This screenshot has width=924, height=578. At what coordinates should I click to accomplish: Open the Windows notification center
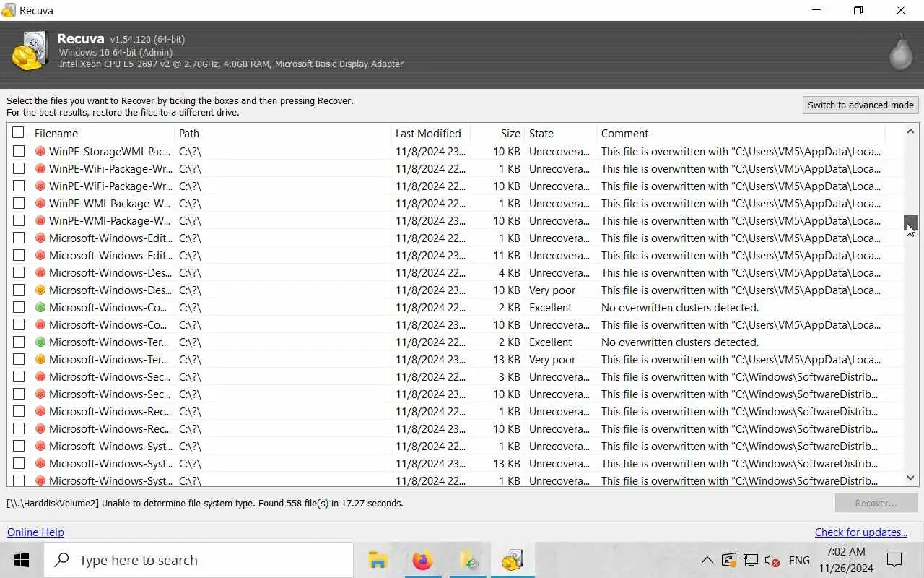pyautogui.click(x=894, y=560)
